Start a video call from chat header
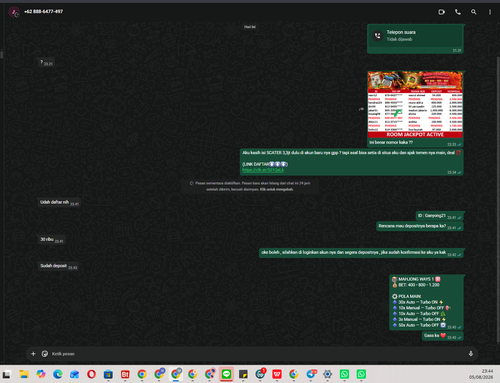Viewport: 500px width, 383px height. pyautogui.click(x=441, y=12)
